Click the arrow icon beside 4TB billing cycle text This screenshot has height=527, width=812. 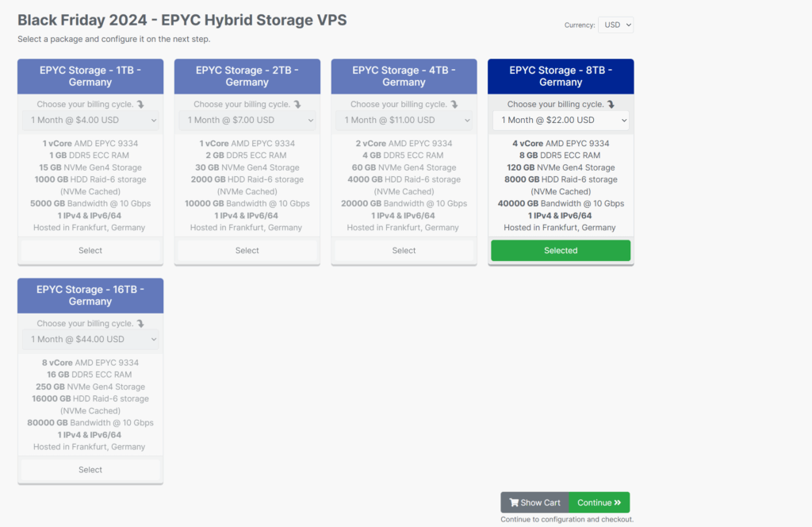click(x=454, y=104)
